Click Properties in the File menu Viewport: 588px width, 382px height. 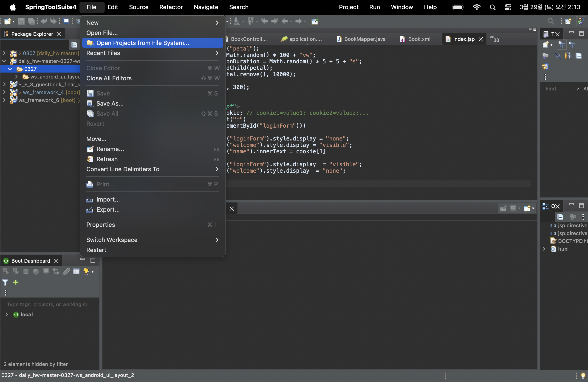[153, 225]
